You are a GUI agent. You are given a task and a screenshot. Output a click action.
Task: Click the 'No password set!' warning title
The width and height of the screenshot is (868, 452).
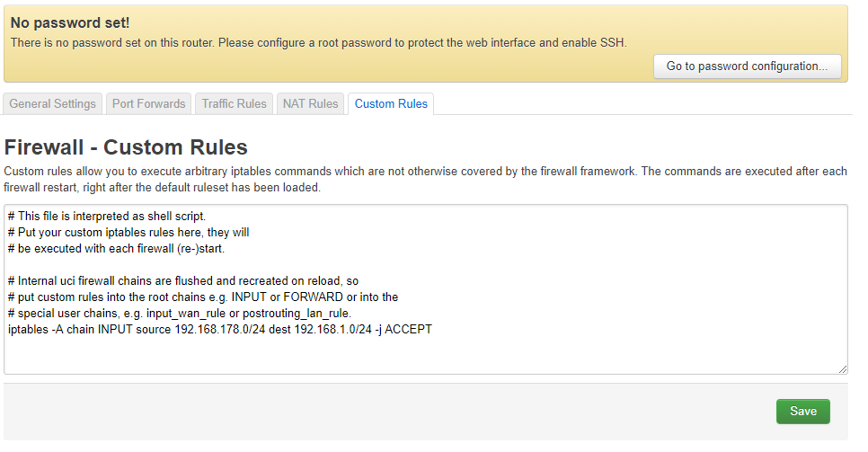[70, 22]
